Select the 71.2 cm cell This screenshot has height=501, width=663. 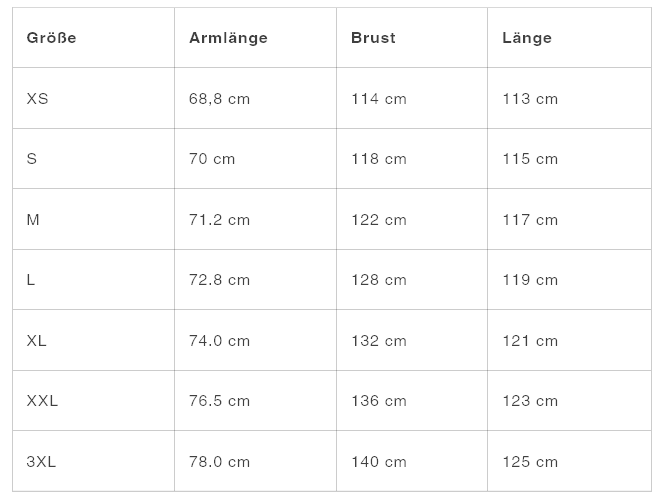(x=219, y=220)
